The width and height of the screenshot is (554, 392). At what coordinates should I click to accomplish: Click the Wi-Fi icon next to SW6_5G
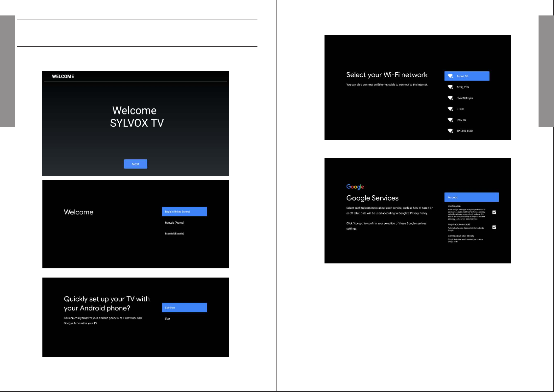[450, 120]
